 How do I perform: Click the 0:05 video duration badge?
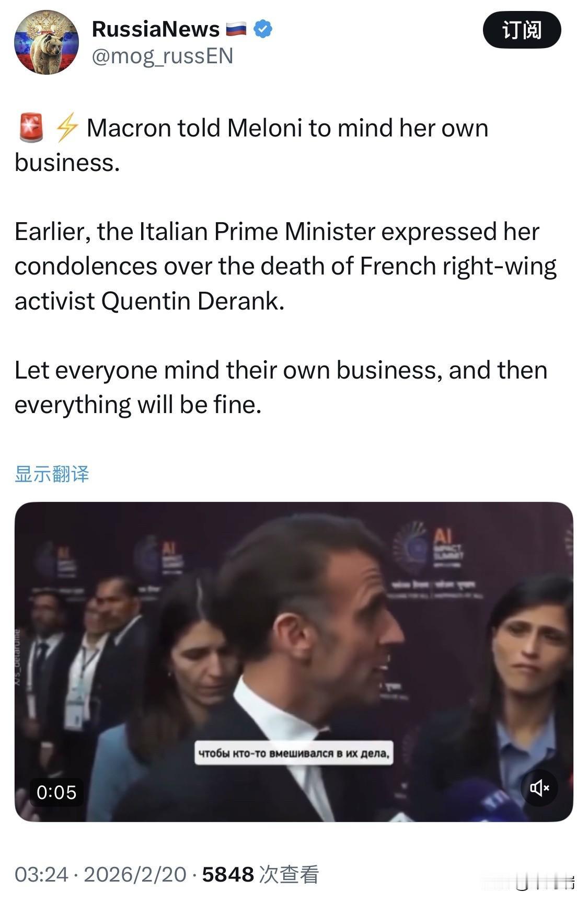56,792
